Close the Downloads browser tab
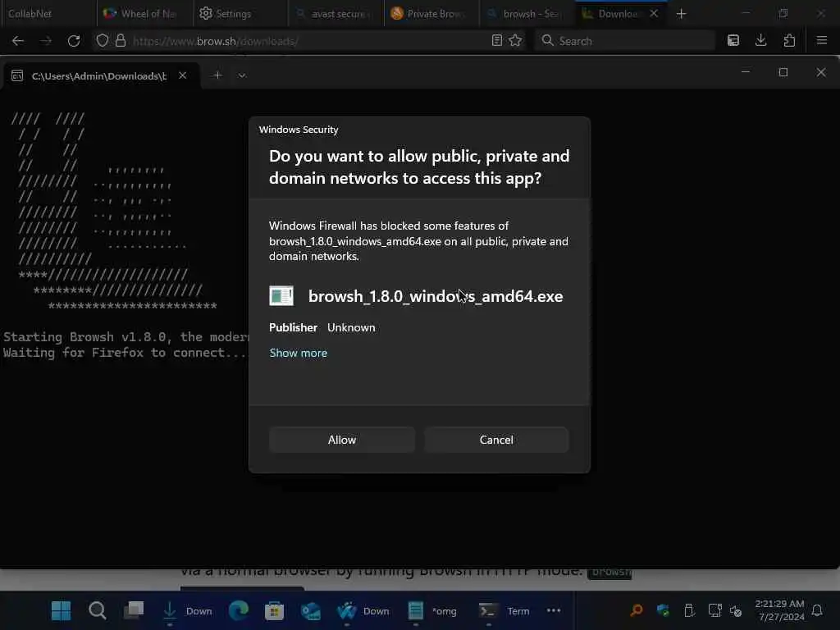 (x=654, y=13)
